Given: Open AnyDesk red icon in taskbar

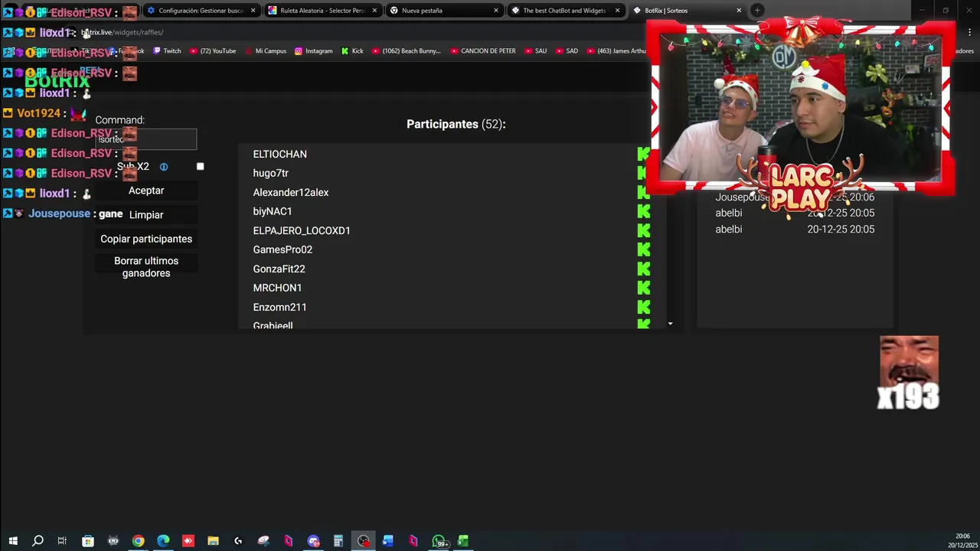Looking at the screenshot, I should (x=188, y=541).
